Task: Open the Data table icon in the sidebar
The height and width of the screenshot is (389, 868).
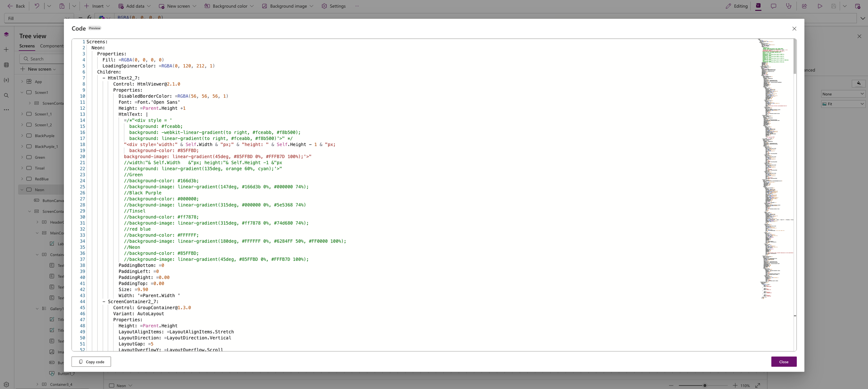Action: (x=6, y=65)
